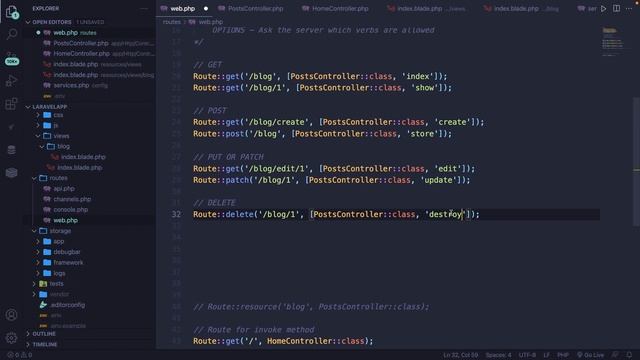
Task: Expand the app folder under storage
Action: point(58,242)
